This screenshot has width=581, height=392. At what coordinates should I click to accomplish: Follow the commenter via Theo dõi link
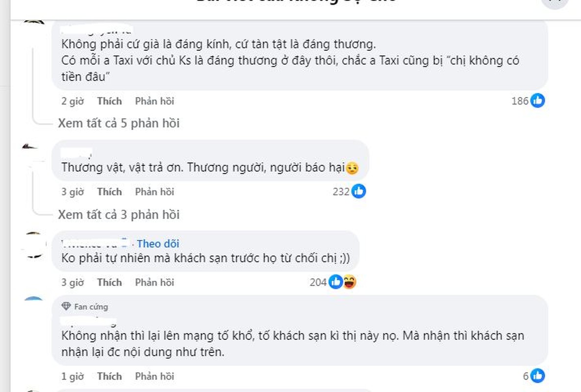(x=158, y=244)
